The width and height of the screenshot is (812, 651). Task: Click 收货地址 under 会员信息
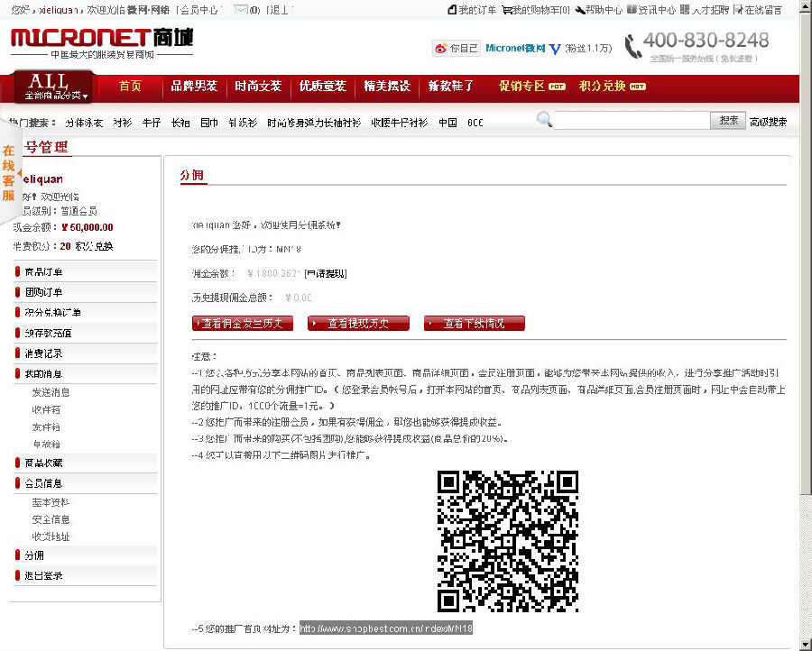click(51, 536)
